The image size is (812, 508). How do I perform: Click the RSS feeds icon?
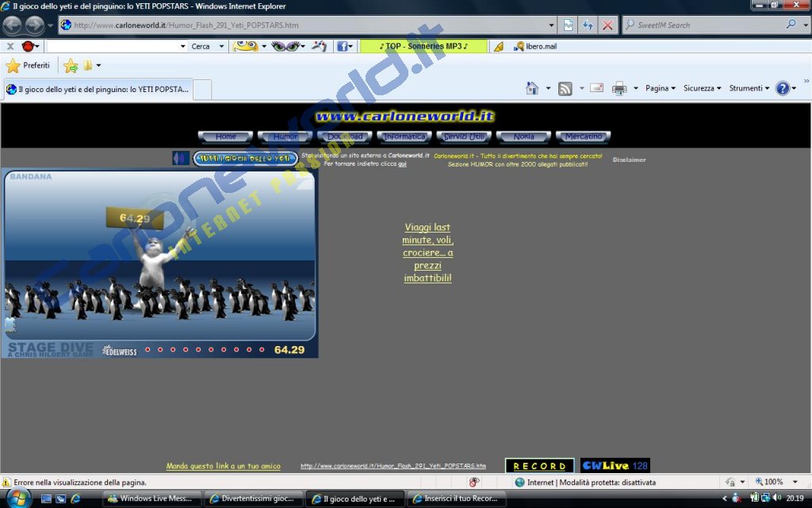(565, 89)
